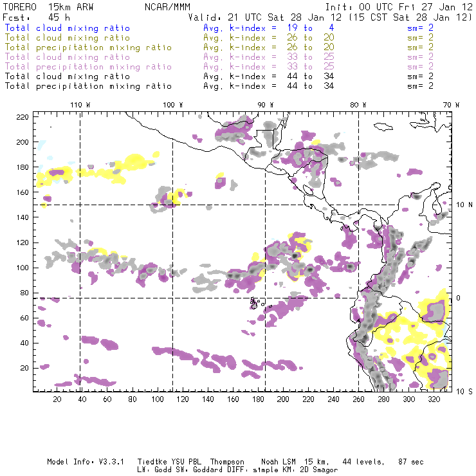Click k-index "44 to 34" beside black precipitation row
The height and width of the screenshot is (476, 476).
311,86
